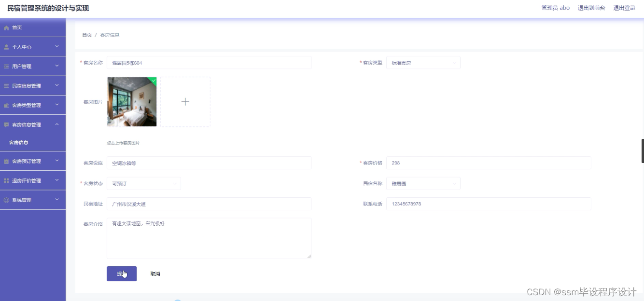Click the 退出登录 logout link
Viewport: 644px width, 301px height.
pos(625,8)
